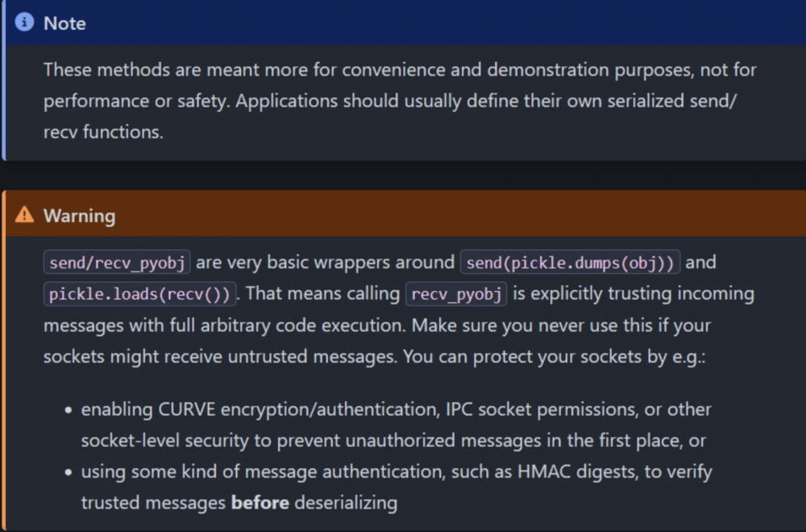This screenshot has height=532, width=806.
Task: Click the bullet marker before "using some kind"
Action: 69,472
